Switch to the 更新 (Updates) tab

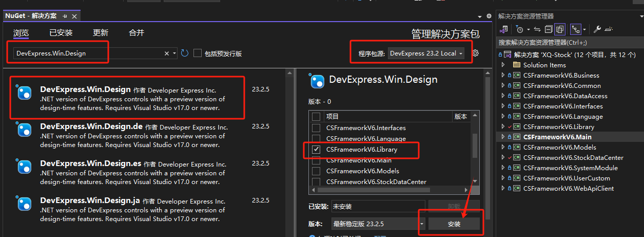(x=101, y=33)
